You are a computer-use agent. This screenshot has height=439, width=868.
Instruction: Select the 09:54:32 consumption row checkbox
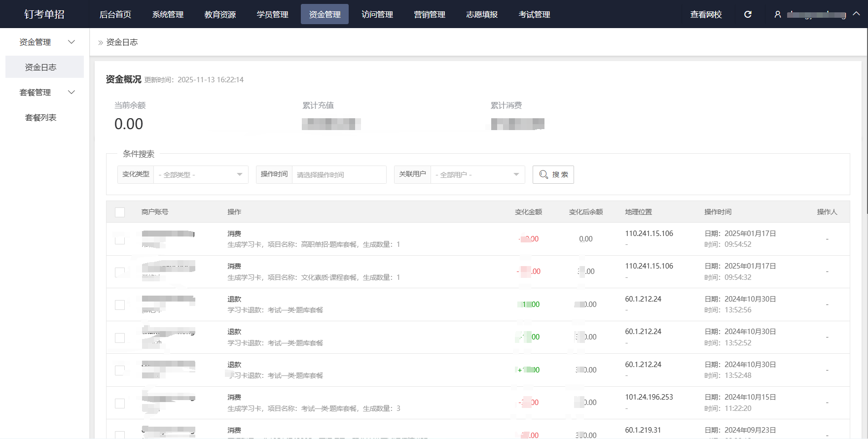click(x=120, y=272)
